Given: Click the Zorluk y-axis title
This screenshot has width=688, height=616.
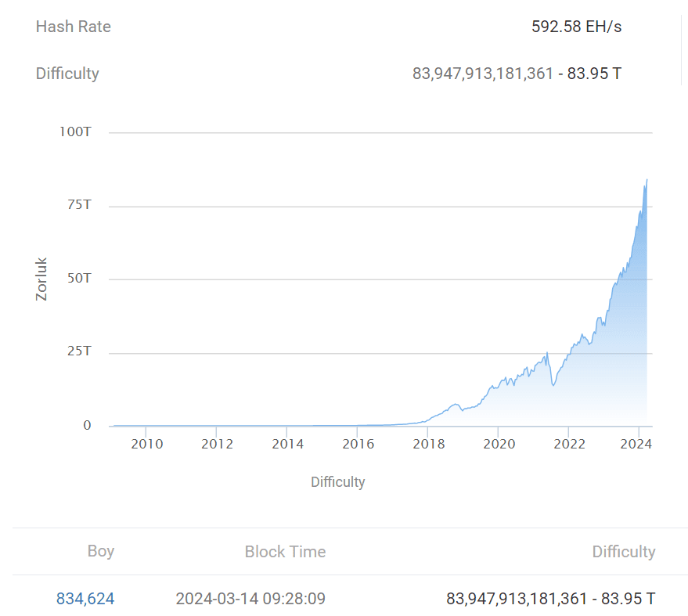Looking at the screenshot, I should point(41,279).
